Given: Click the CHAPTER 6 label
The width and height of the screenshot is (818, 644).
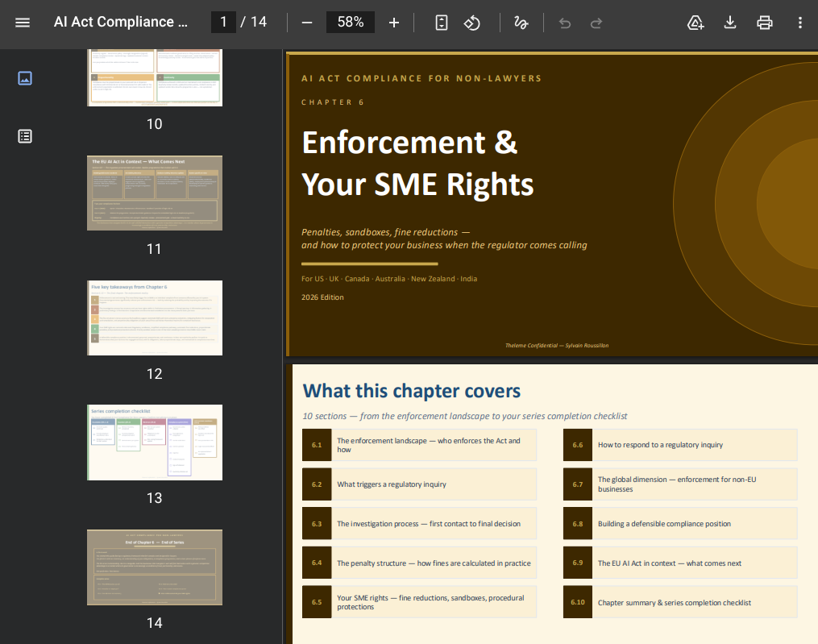Looking at the screenshot, I should click(x=332, y=102).
